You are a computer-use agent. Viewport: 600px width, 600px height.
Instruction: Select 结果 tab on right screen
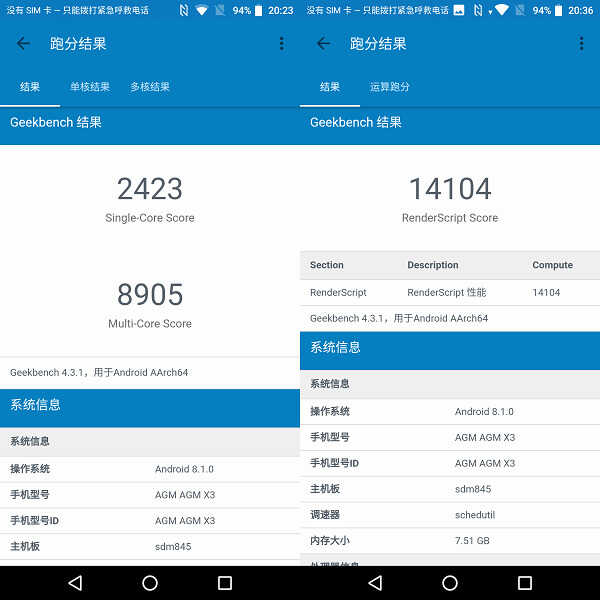pos(330,87)
